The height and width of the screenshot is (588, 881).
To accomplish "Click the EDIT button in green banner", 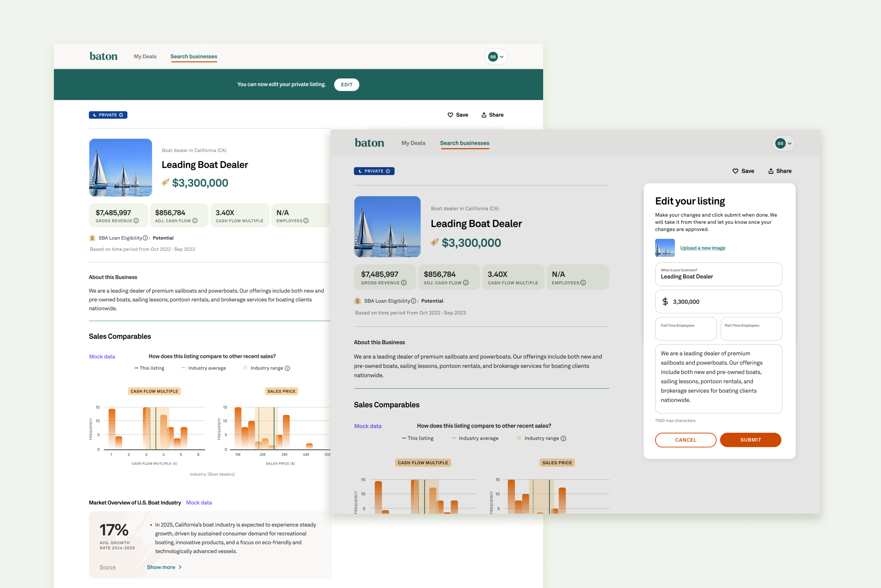I will coord(346,85).
